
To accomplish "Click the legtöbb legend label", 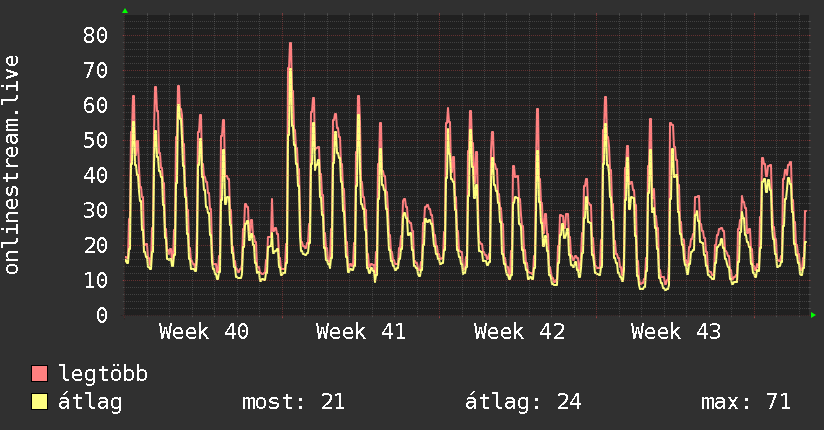I will pyautogui.click(x=103, y=373).
